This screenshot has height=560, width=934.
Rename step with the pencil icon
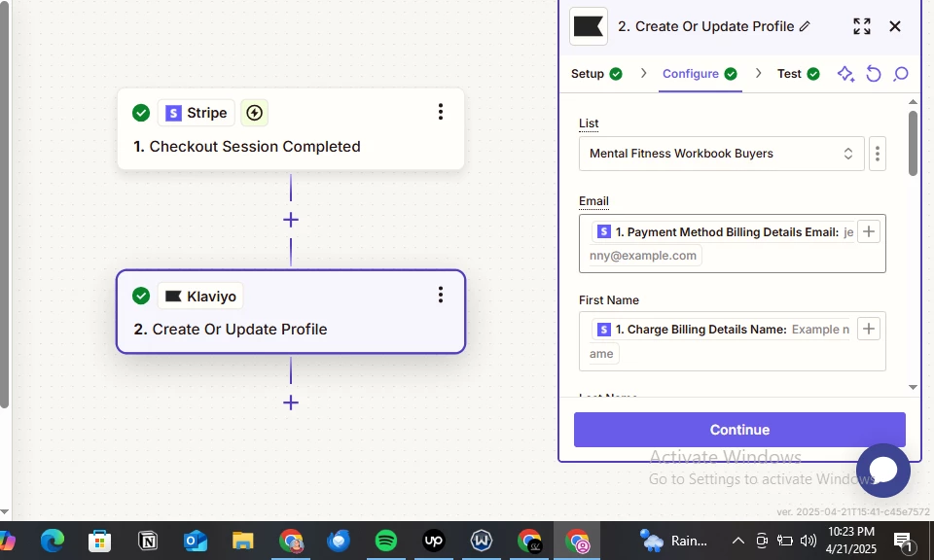[x=805, y=26]
